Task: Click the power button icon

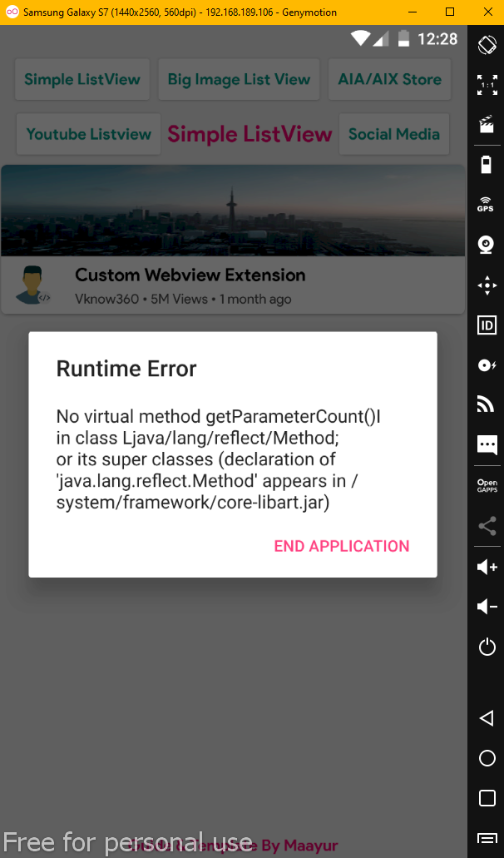Action: point(487,647)
